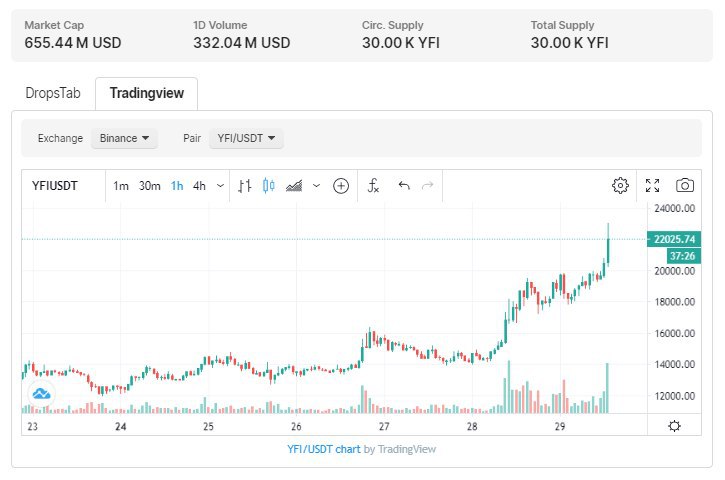Enter fullscreen chart mode
725x480 pixels.
653,185
